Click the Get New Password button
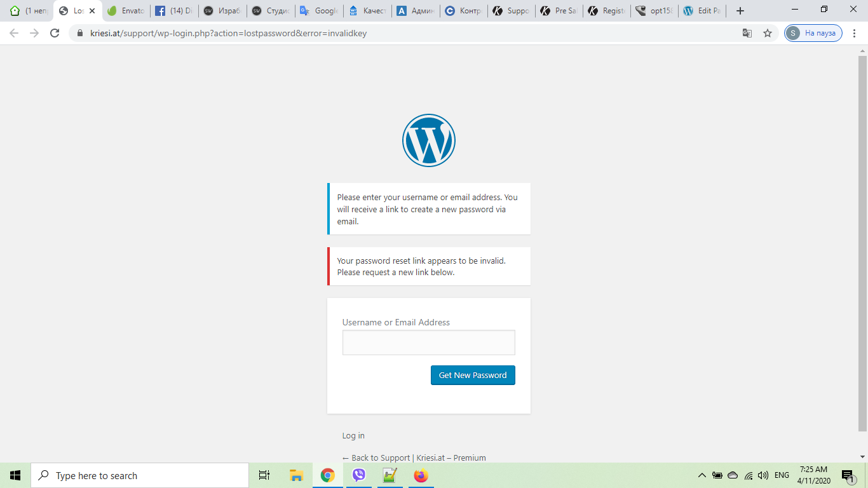 473,375
